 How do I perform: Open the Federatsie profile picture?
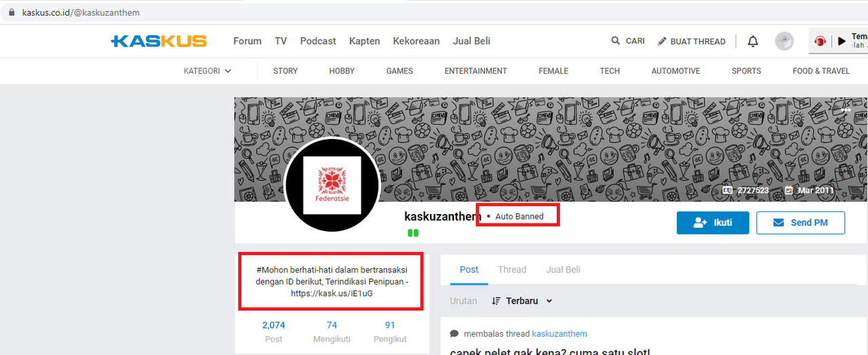pos(332,185)
